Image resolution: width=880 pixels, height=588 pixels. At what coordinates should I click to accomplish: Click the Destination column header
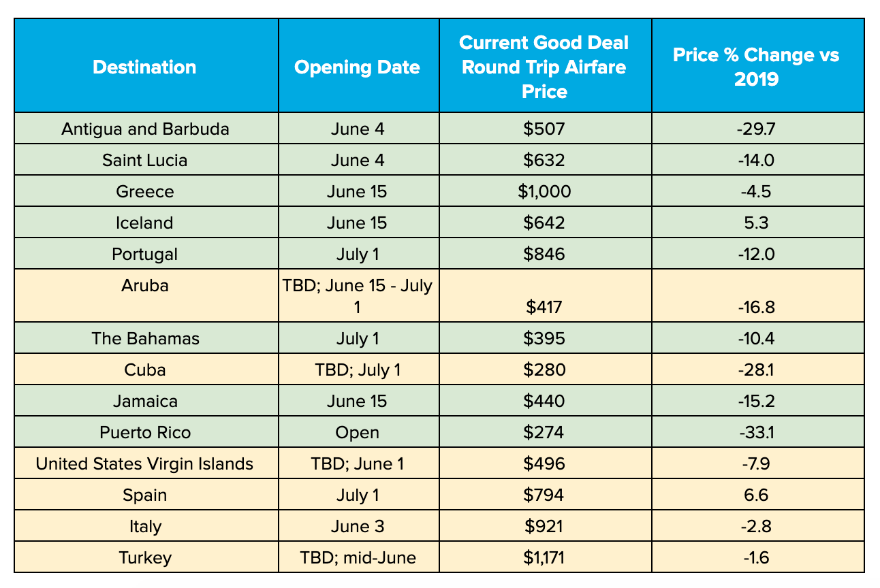tap(146, 65)
